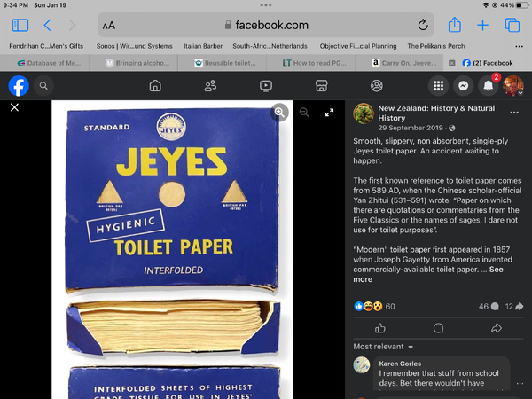Show more bookmarks with the ellipsis
532x399 pixels.
click(519, 46)
